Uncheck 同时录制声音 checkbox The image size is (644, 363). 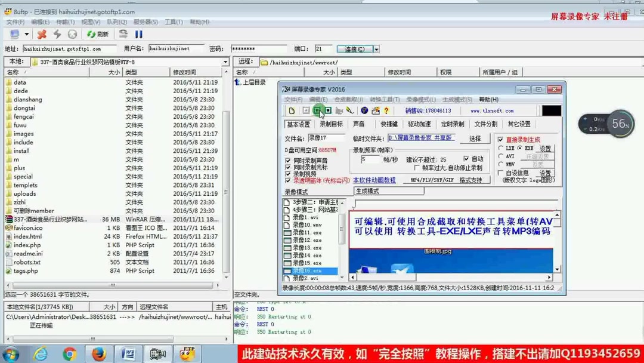pos(287,159)
